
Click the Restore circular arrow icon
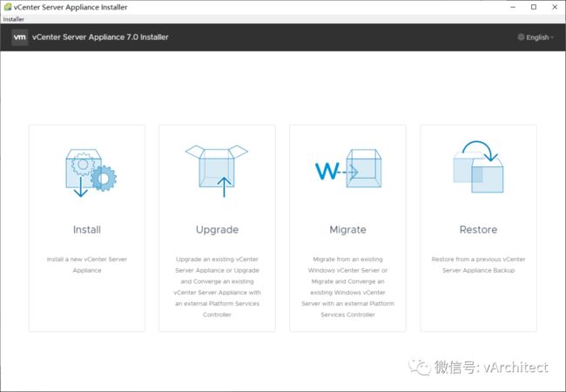(478, 166)
